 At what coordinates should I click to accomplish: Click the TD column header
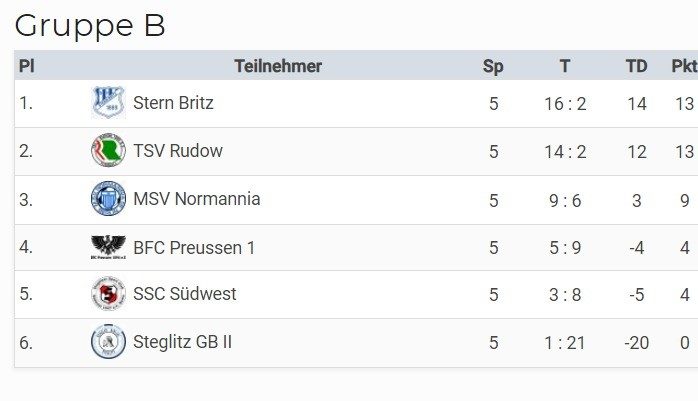click(x=637, y=66)
